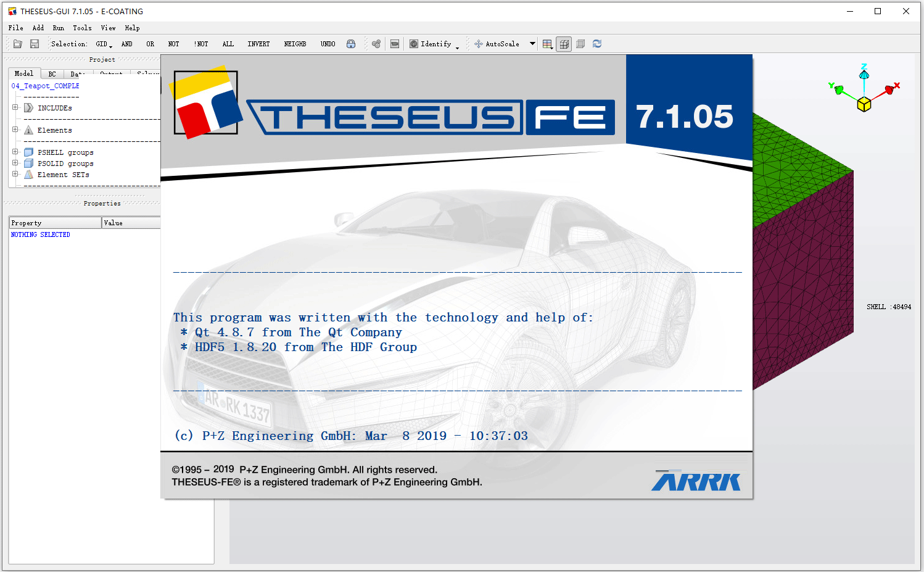924x572 pixels.
Task: Toggle the wireframe cube display icon
Action: tap(564, 44)
